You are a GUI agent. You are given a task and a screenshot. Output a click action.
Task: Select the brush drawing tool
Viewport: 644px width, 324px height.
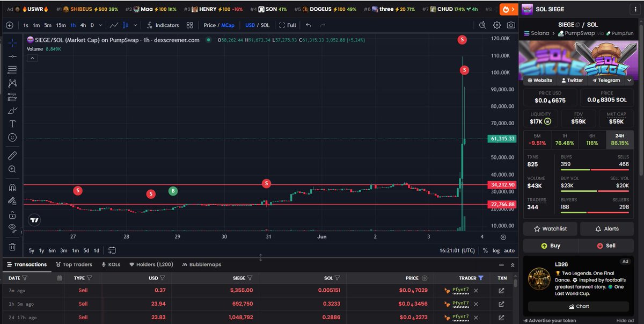[12, 111]
